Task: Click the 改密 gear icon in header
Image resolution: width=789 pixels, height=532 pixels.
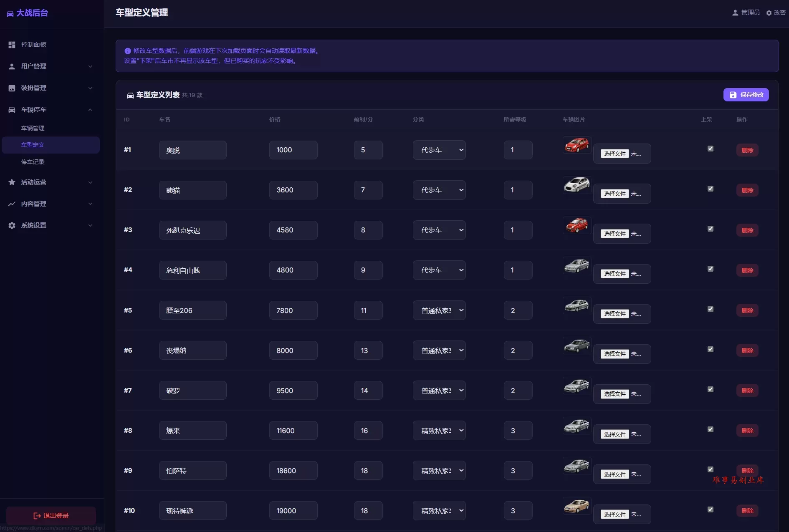Action: (769, 13)
